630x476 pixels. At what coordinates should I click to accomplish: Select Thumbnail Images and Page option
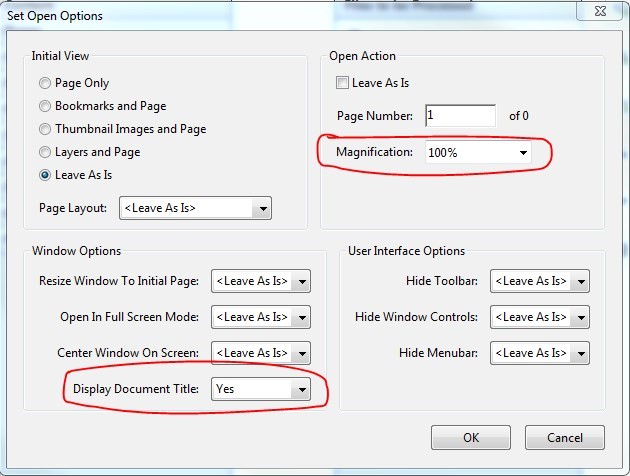[45, 129]
